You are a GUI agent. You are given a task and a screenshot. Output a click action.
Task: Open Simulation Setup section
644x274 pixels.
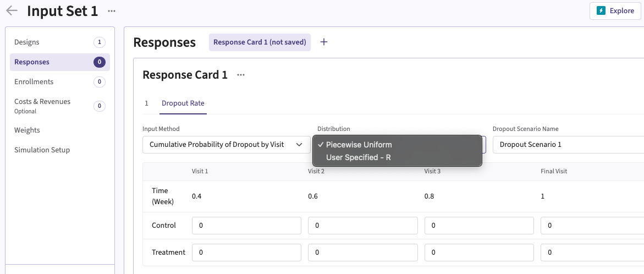click(x=42, y=150)
